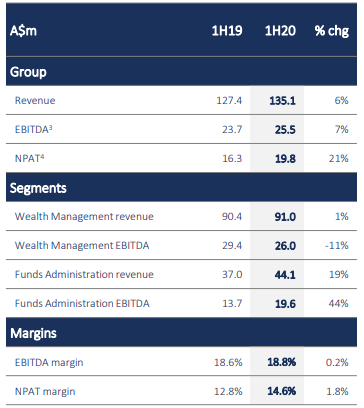Screen dimensions: 364x408
Task: Click the NPAT footnote 4 label
Action: click(29, 158)
